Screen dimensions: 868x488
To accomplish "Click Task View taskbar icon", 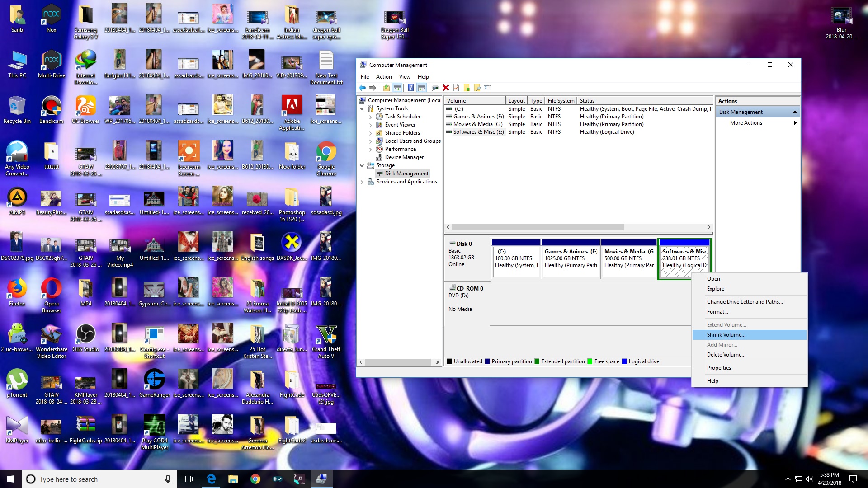I will (188, 479).
